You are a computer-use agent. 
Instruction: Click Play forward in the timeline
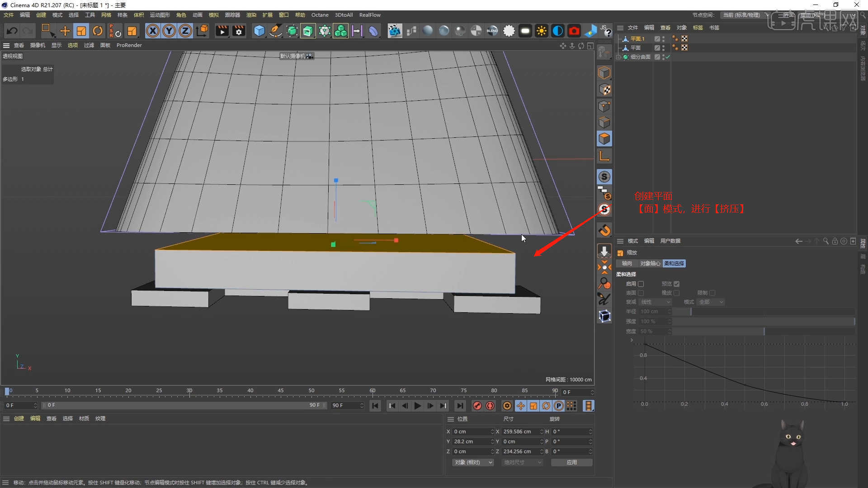(417, 406)
